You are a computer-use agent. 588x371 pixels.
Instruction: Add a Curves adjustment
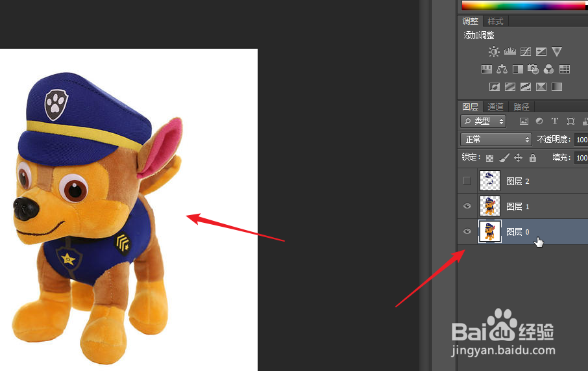526,51
